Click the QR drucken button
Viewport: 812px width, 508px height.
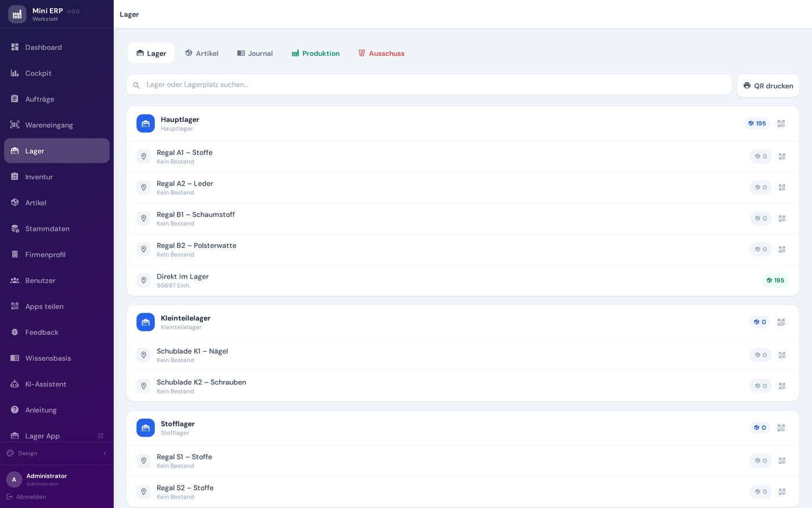pyautogui.click(x=768, y=85)
